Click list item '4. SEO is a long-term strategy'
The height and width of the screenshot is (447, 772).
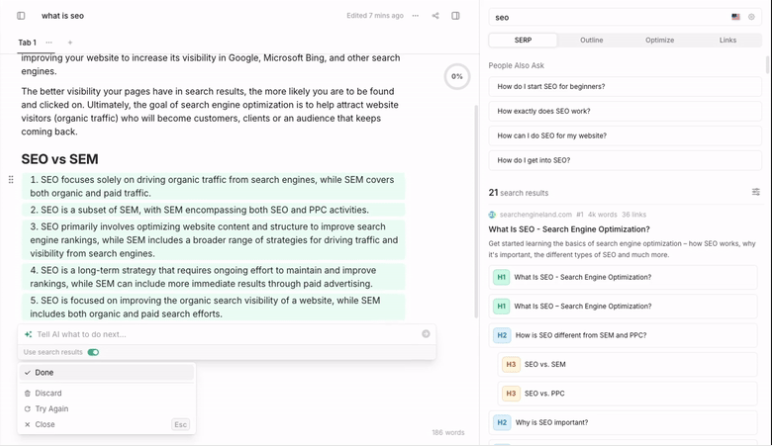pos(214,277)
